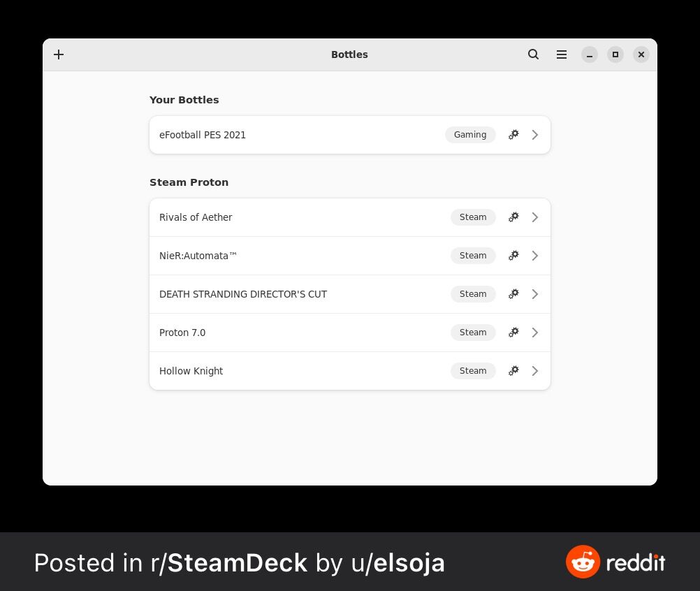The height and width of the screenshot is (591, 700).
Task: Click gear icon for Proton 7.0
Action: pyautogui.click(x=513, y=333)
